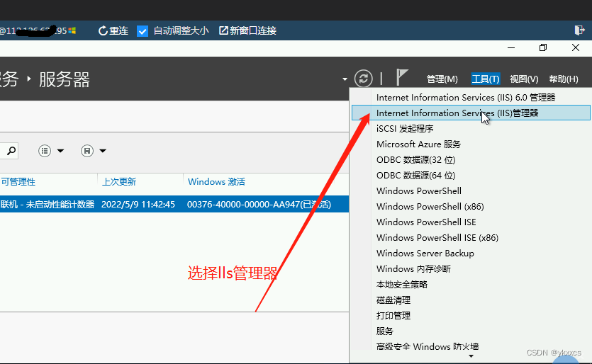Expand the save query dropdown arrow
Viewport: 592px width, 364px height.
(103, 151)
